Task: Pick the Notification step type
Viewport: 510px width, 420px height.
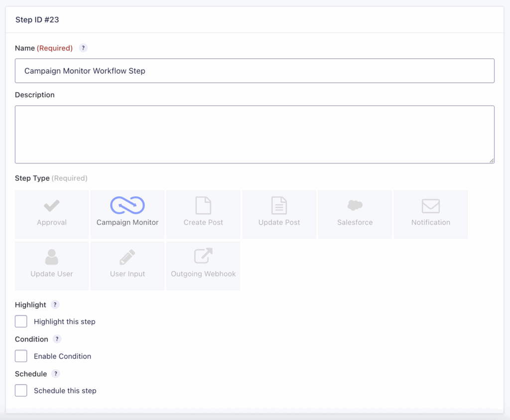Action: 431,214
